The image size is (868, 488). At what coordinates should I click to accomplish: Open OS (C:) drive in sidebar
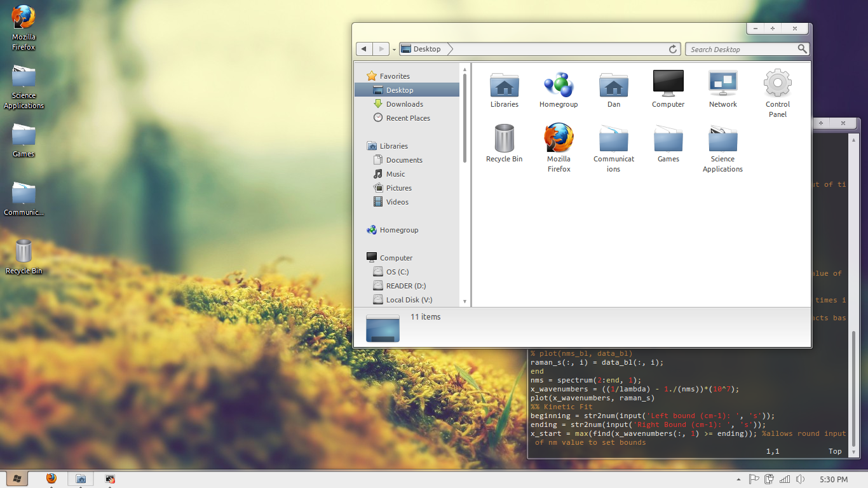point(397,272)
